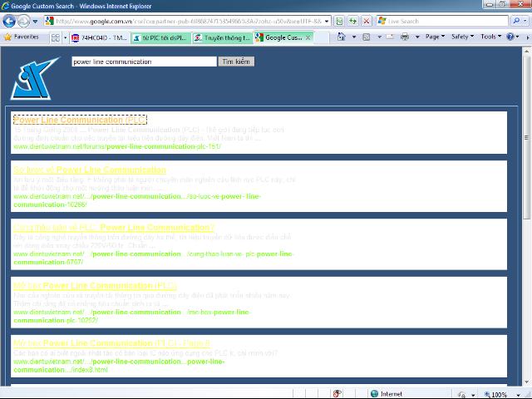Click the Quick Tabs grid icon
The image size is (532, 399).
click(56, 37)
